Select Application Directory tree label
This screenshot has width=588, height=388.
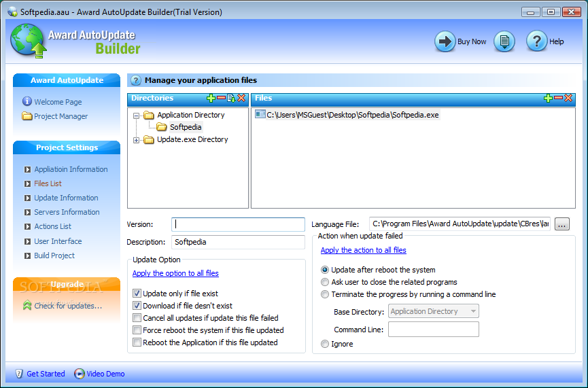click(191, 115)
